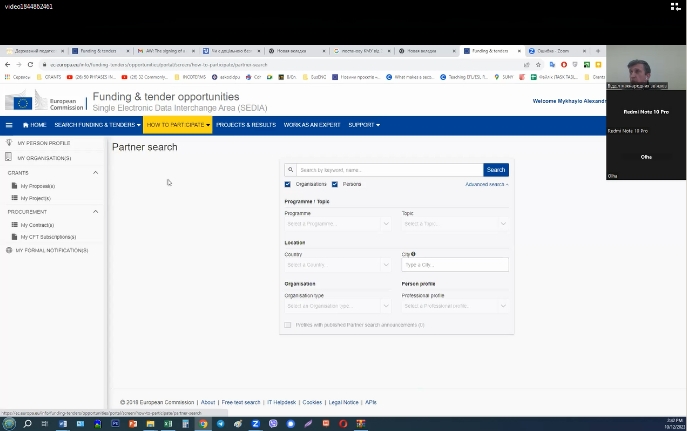Open My Contract(s) in sidebar
687x431 pixels.
coord(37,225)
